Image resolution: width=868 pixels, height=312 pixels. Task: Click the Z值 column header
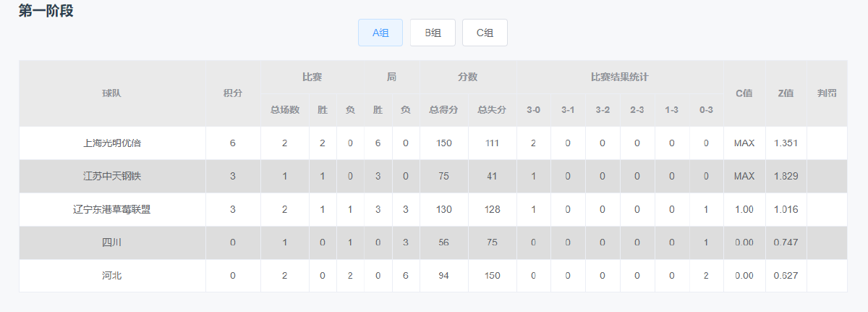(x=786, y=93)
